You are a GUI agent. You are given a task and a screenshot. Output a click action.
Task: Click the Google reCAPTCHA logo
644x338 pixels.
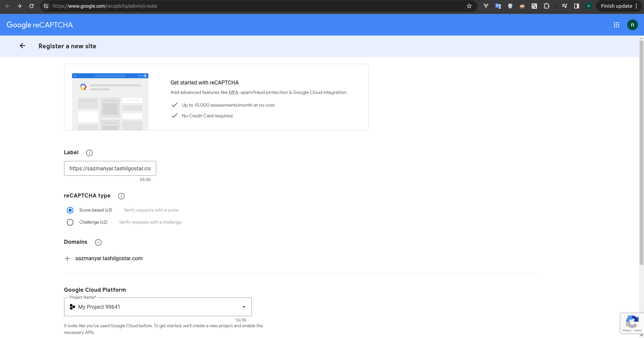click(40, 25)
